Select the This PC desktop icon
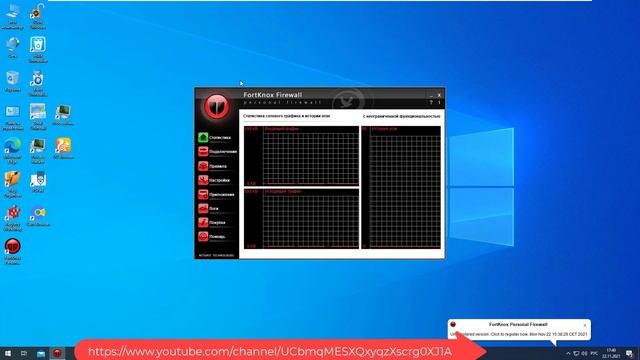The height and width of the screenshot is (360, 640). coord(13,16)
